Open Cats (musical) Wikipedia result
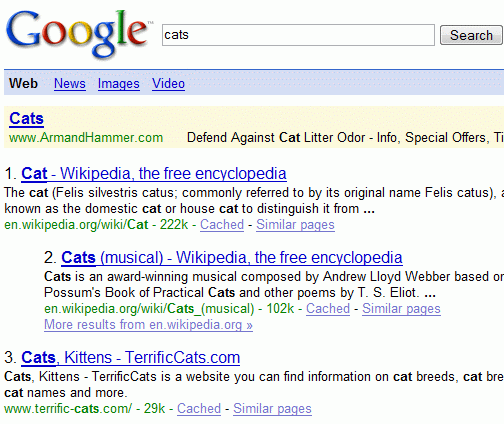 (232, 258)
